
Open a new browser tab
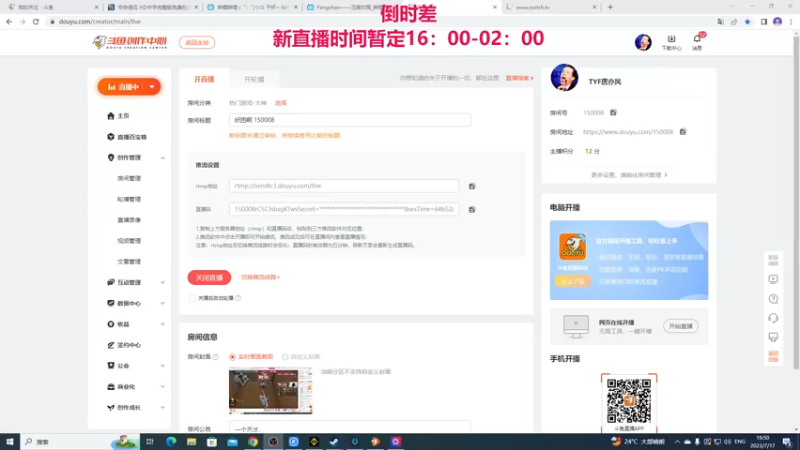tap(610, 7)
